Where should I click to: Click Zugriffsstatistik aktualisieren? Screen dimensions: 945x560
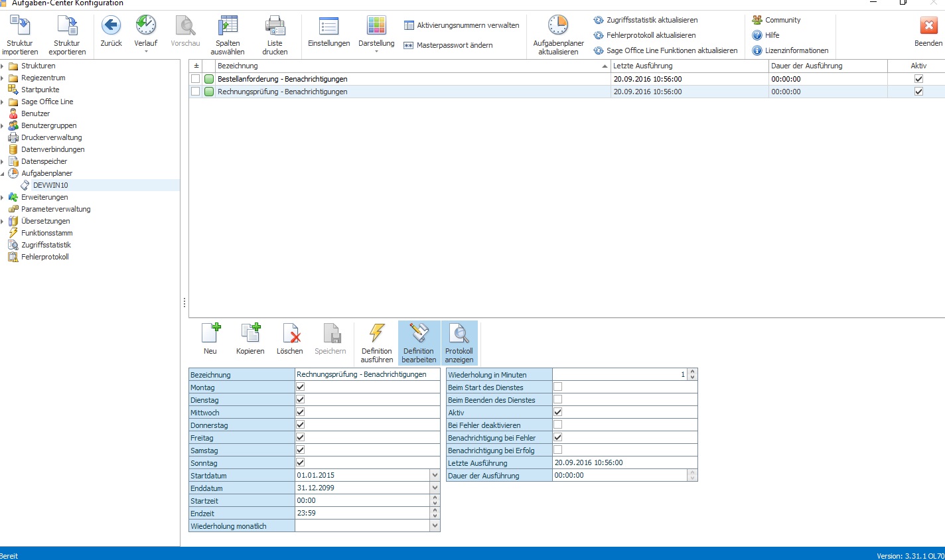pos(645,20)
